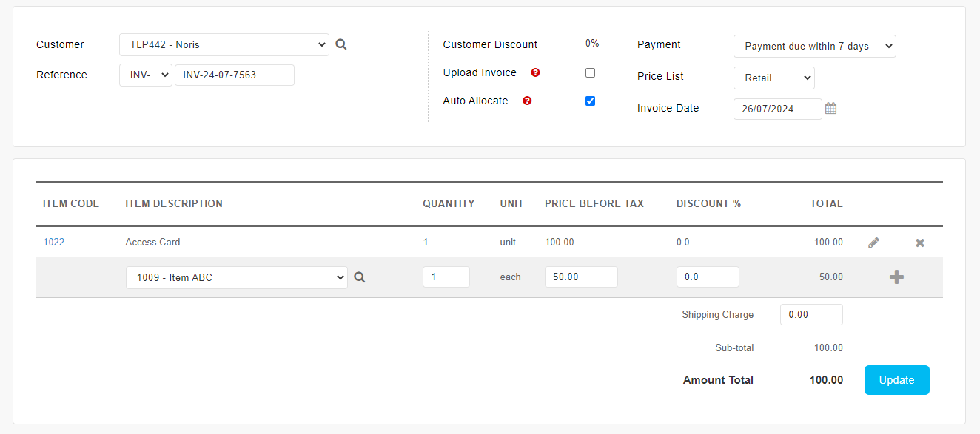Focus the Shipping Charge input field
Viewport: 980px width, 434px height.
click(811, 314)
